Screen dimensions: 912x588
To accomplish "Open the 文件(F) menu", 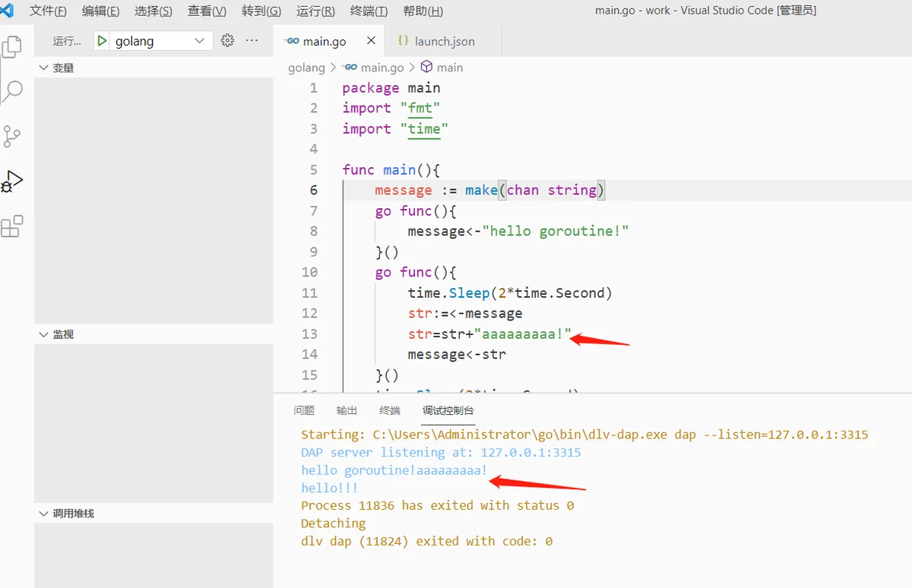I will pos(48,11).
